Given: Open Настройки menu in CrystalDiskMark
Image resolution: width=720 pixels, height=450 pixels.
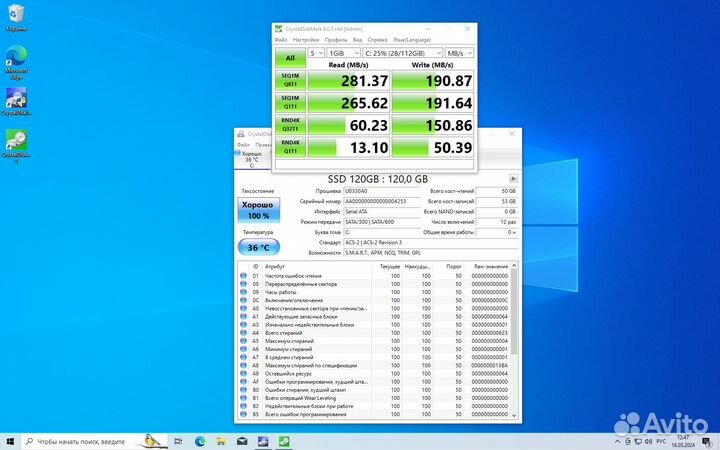Looking at the screenshot, I should pyautogui.click(x=306, y=40).
